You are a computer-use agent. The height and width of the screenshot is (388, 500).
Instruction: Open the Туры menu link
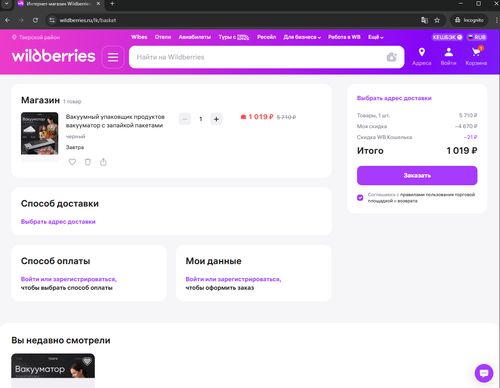coord(234,37)
